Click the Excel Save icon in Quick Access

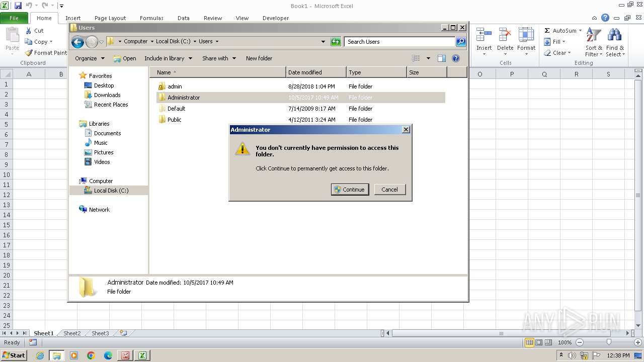pyautogui.click(x=18, y=6)
